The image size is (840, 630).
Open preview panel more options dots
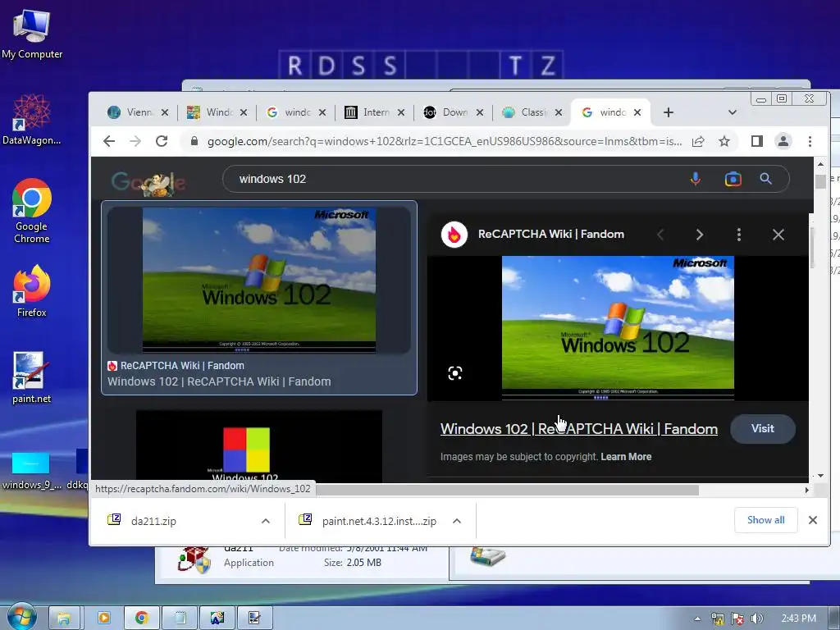pos(739,235)
